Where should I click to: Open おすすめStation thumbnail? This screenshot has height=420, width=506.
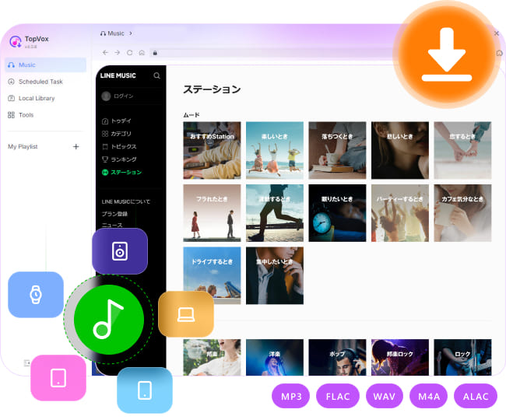tap(212, 150)
